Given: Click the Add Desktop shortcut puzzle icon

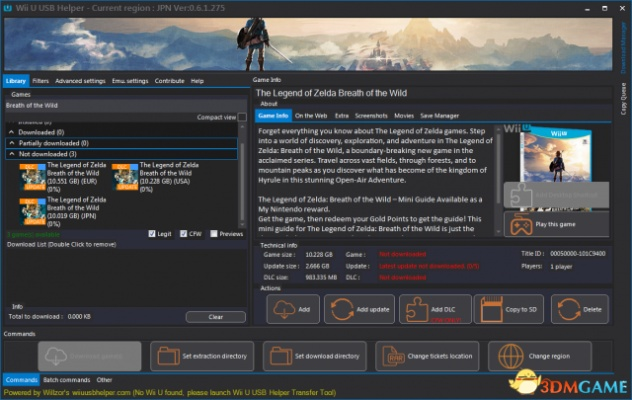Looking at the screenshot, I should click(x=520, y=195).
